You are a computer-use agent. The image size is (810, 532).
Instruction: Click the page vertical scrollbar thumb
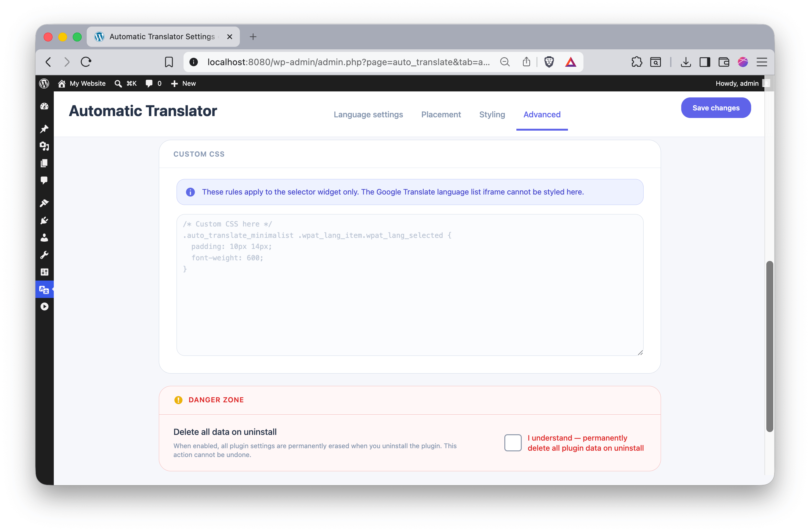click(x=769, y=346)
